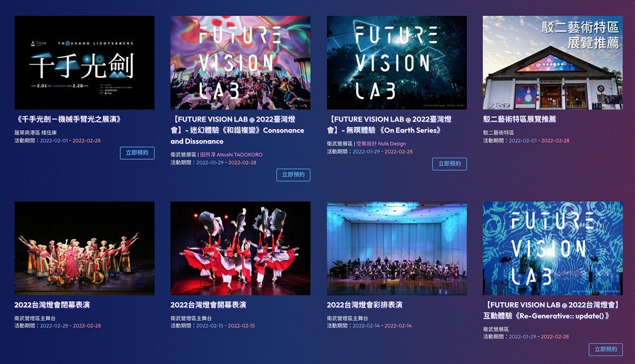Open the 駁二藝術特區展覽推薦 warehouse photo
The height and width of the screenshot is (364, 635).
point(553,62)
